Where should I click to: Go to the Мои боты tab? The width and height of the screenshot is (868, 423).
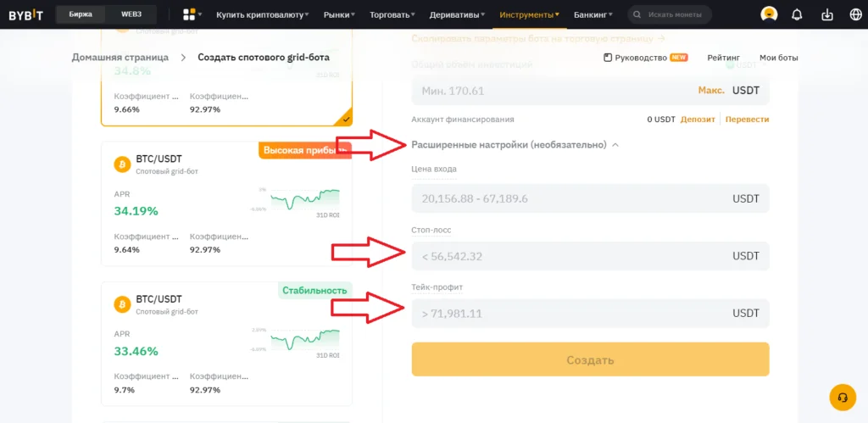[778, 58]
